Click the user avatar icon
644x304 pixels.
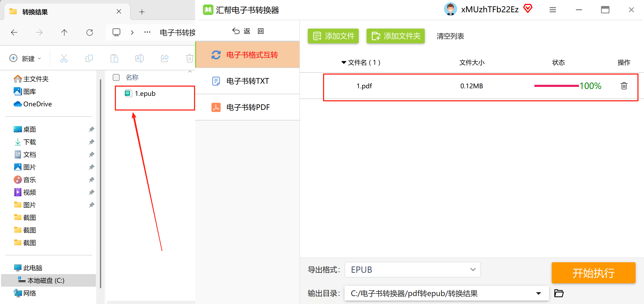point(450,9)
